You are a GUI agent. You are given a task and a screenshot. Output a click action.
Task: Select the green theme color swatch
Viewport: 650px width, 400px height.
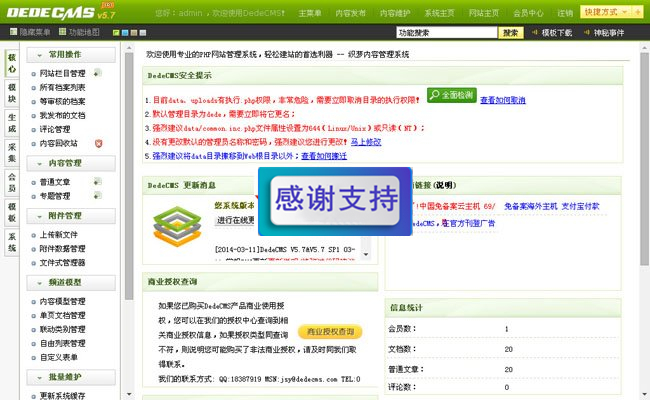[x=116, y=33]
